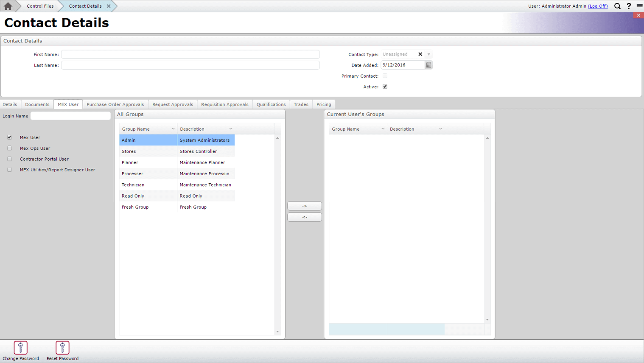644x363 pixels.
Task: Click the Log Off link
Action: (598, 6)
